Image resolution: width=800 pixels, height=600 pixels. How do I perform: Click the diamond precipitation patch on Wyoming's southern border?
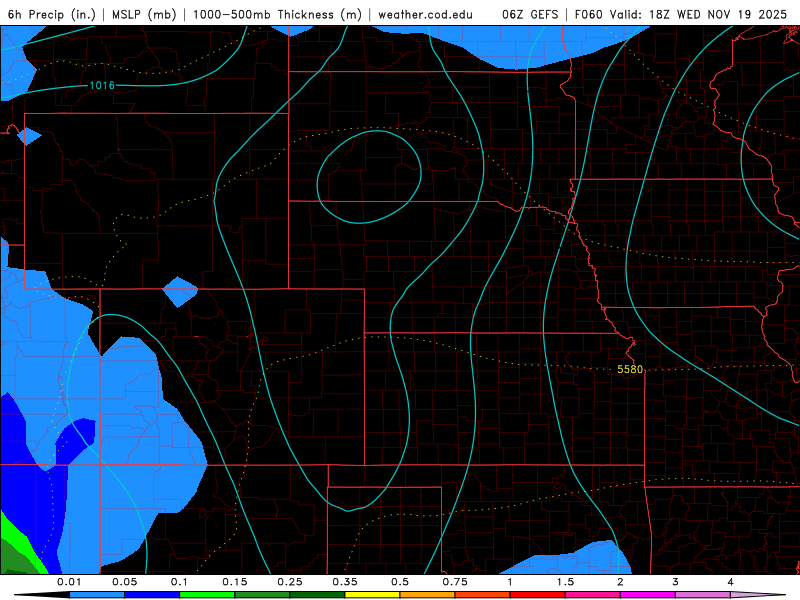(x=180, y=292)
